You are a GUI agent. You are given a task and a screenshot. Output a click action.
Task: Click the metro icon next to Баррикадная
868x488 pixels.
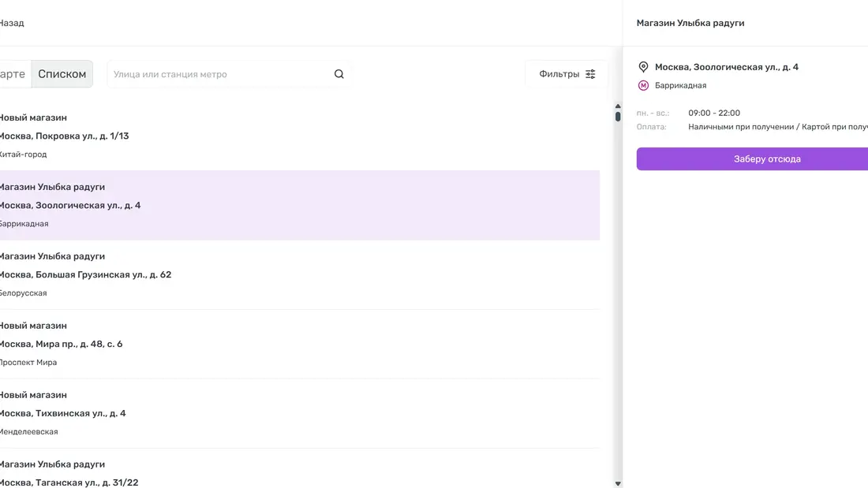[x=643, y=85]
